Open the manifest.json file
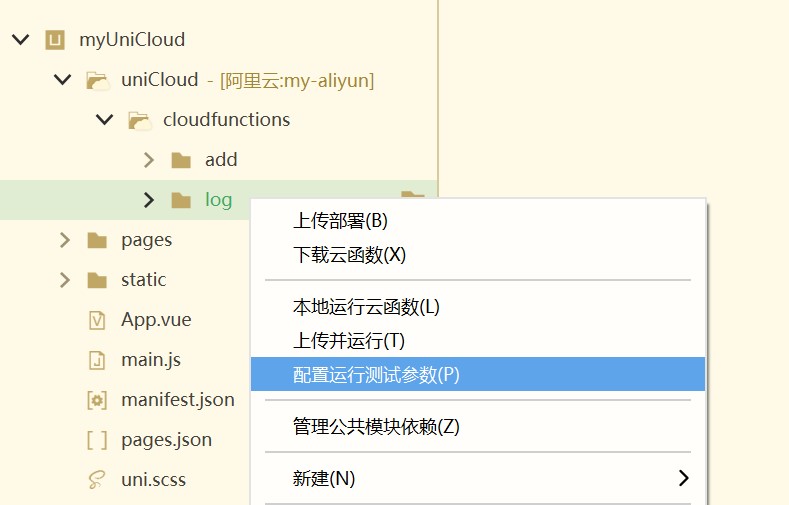The height and width of the screenshot is (505, 789). [x=178, y=400]
